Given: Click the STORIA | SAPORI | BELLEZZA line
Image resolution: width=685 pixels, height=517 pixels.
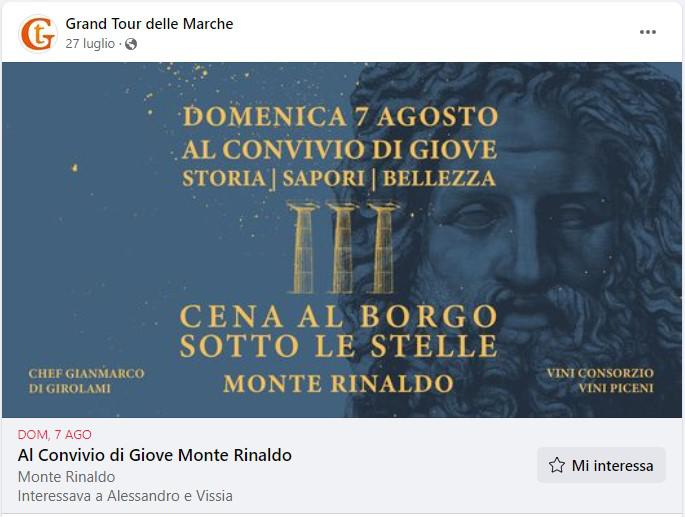Looking at the screenshot, I should click(x=339, y=179).
